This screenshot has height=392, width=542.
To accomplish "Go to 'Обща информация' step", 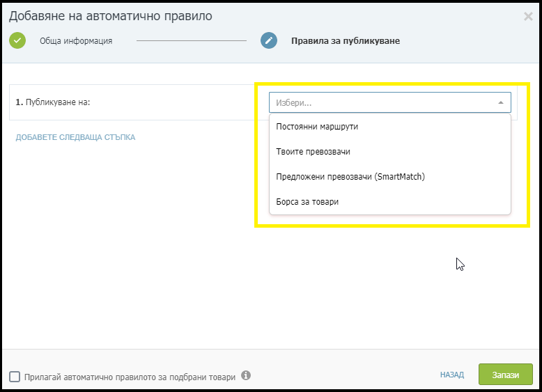I will (x=76, y=41).
